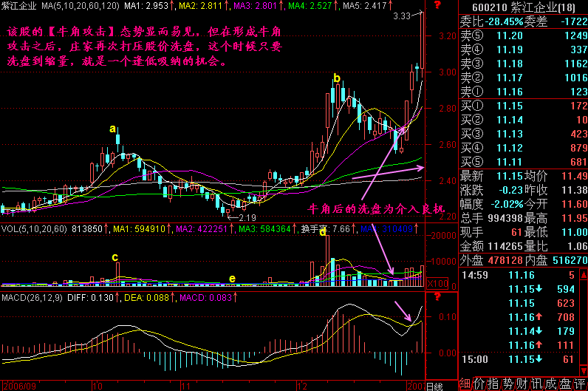Click the red question mark above the K-line chart
This screenshot has width=588, height=391.
(x=437, y=6)
